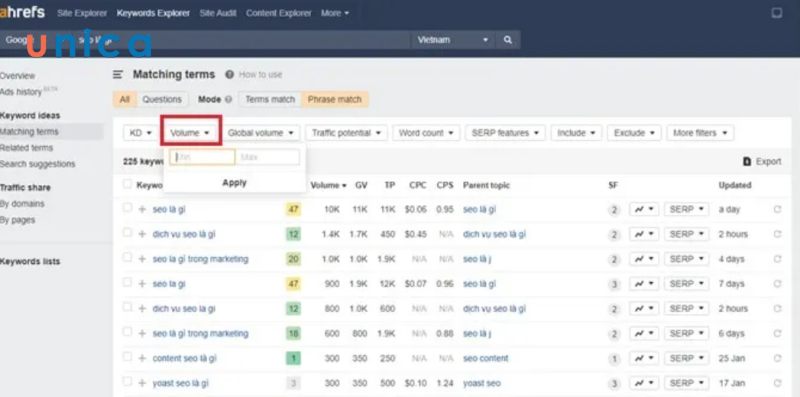Viewport: 800px width, 397px height.
Task: Tick checkbox for 'content seo là gì' row
Action: pyautogui.click(x=127, y=357)
